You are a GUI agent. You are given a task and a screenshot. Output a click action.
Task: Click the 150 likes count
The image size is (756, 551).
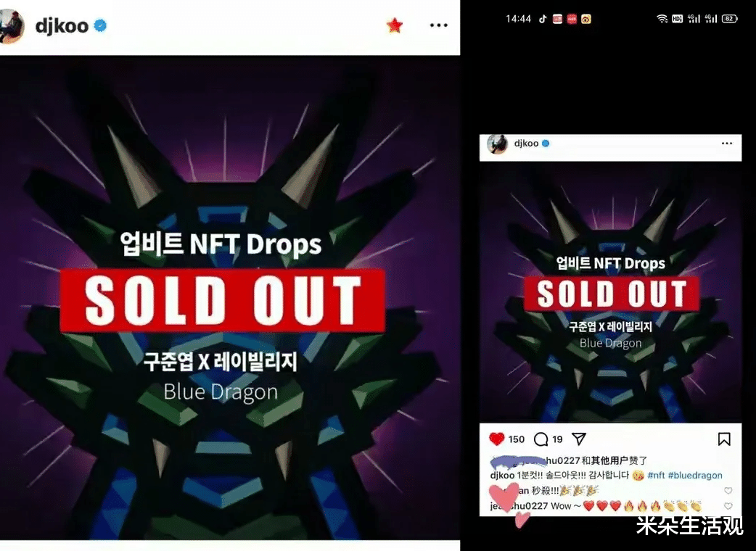[516, 439]
